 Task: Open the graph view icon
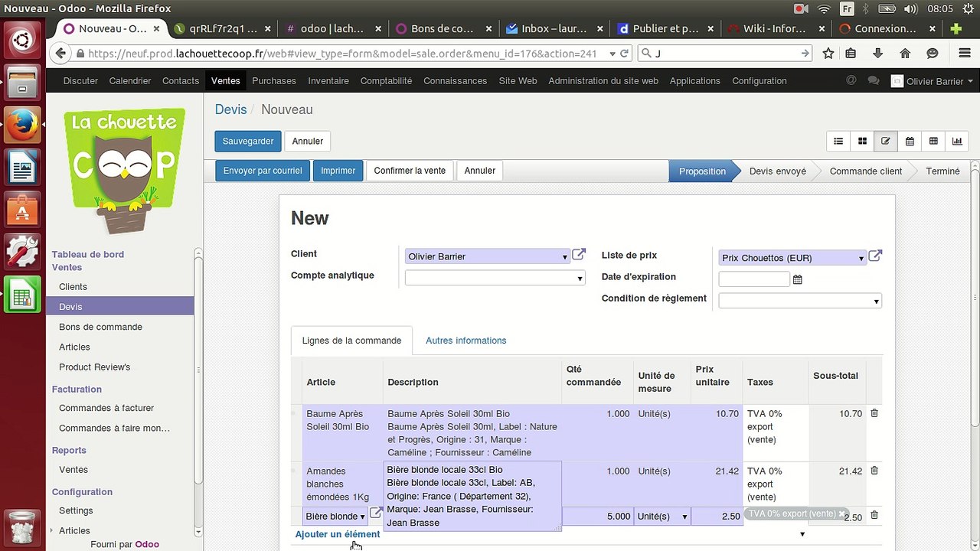point(957,142)
